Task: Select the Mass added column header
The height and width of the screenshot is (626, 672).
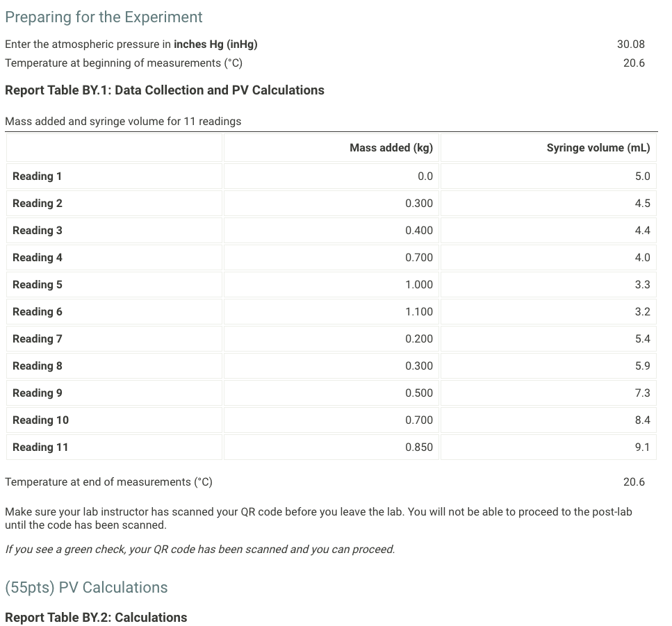Action: [392, 147]
